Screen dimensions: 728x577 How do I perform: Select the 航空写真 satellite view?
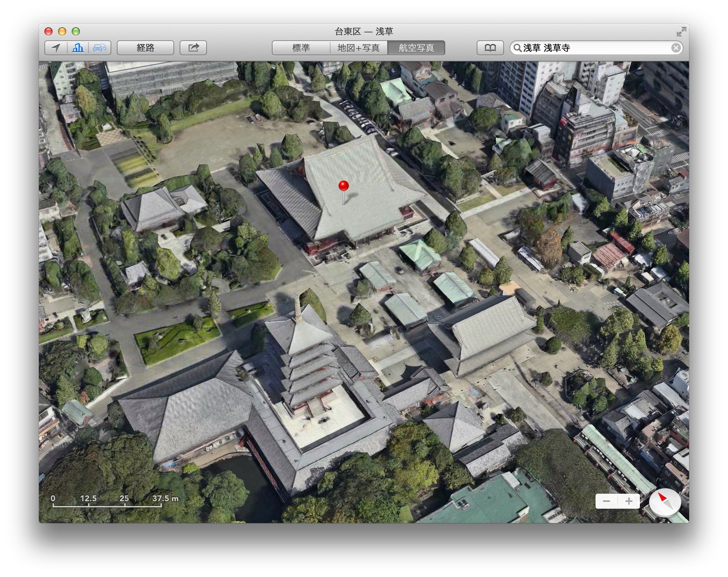[x=416, y=48]
